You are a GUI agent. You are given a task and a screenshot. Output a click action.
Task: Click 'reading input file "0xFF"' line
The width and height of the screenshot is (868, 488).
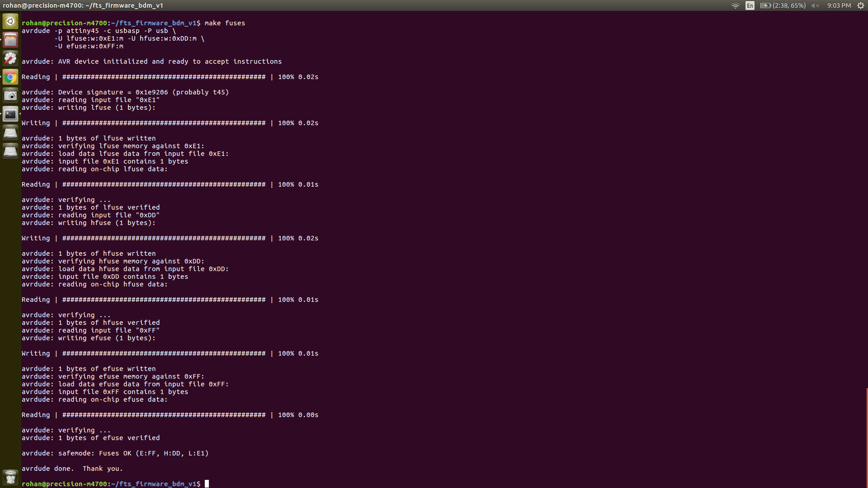click(x=90, y=330)
